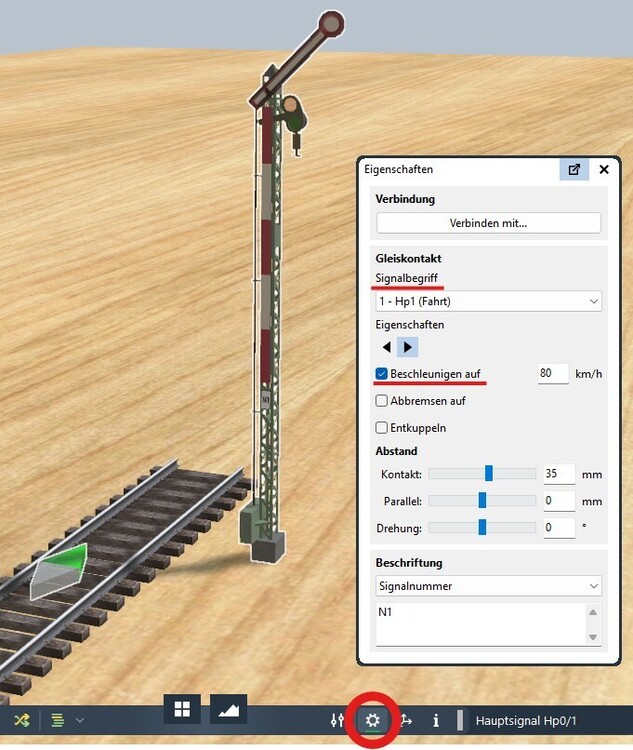
Task: Click the sliders adjustment icon in toolbar
Action: click(x=337, y=720)
